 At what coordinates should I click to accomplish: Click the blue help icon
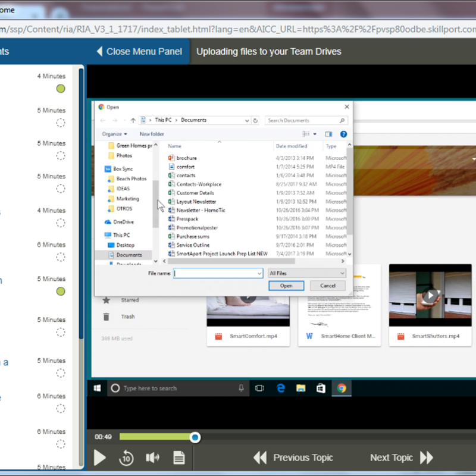(343, 134)
